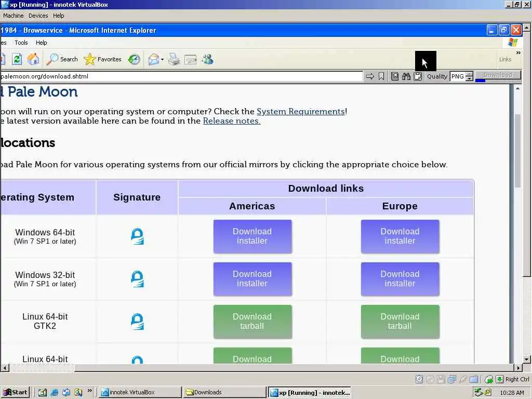Download Windows 32-bit installer from Americas
This screenshot has height=399, width=532.
[252, 279]
